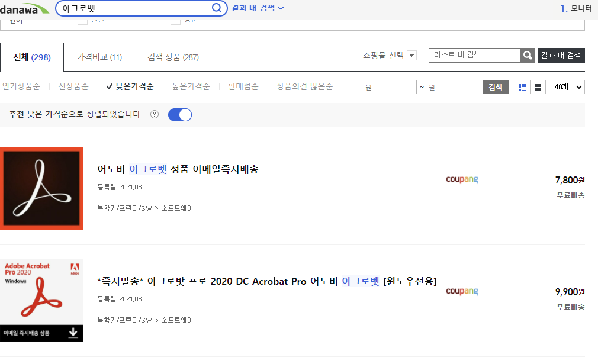Click the price range 검색 button
This screenshot has width=598, height=364.
point(496,87)
